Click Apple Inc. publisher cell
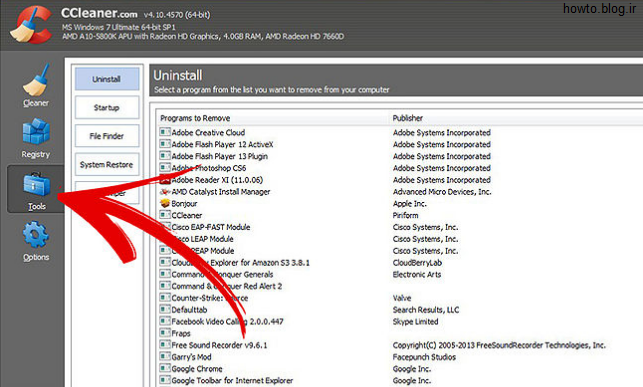Viewport: 643px width, 387px height. 410,204
